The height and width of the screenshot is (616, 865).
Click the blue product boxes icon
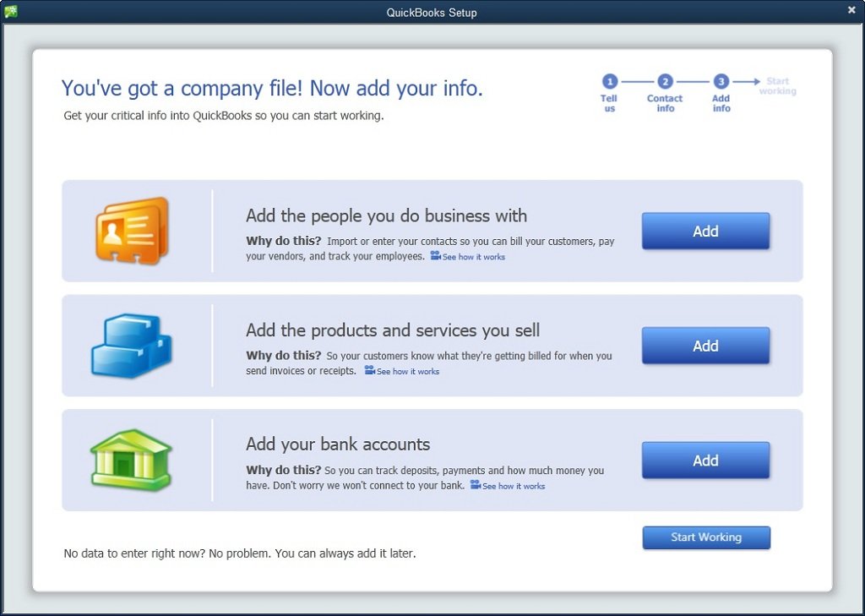pos(131,344)
